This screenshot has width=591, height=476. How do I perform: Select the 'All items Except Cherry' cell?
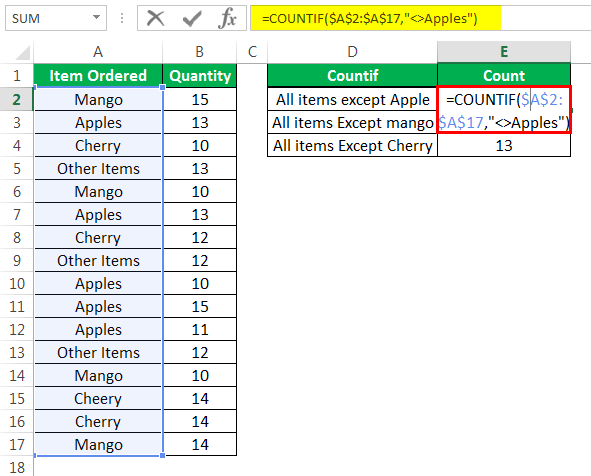tap(352, 145)
